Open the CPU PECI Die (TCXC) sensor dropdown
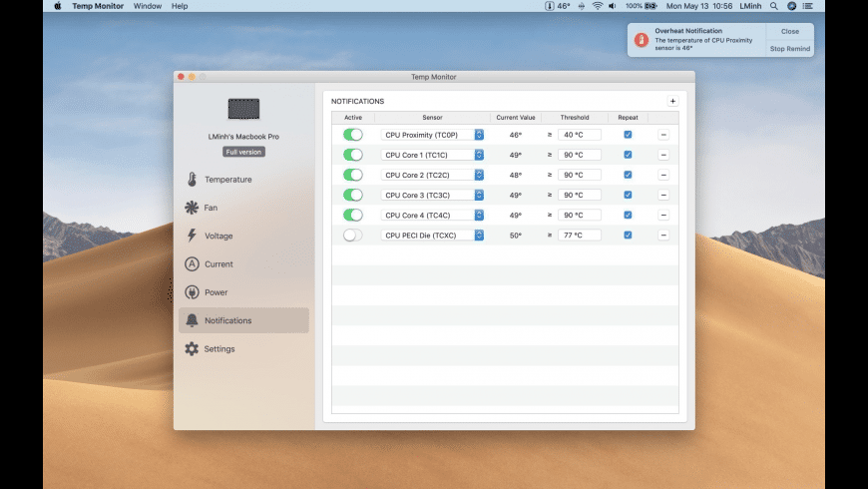The height and width of the screenshot is (489, 868). click(x=432, y=236)
